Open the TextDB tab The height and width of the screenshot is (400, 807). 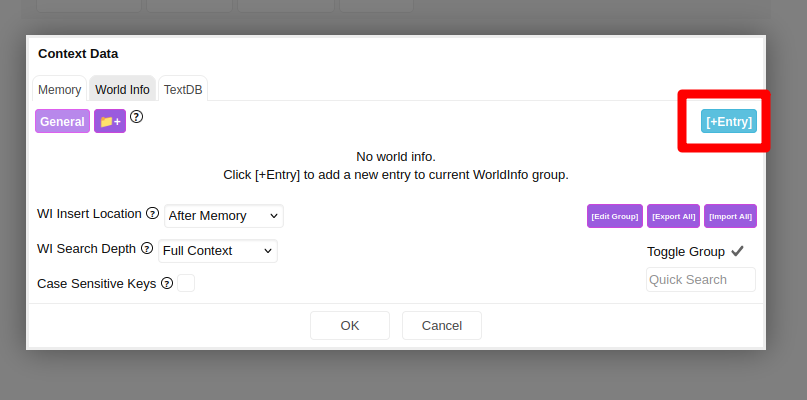click(x=183, y=90)
